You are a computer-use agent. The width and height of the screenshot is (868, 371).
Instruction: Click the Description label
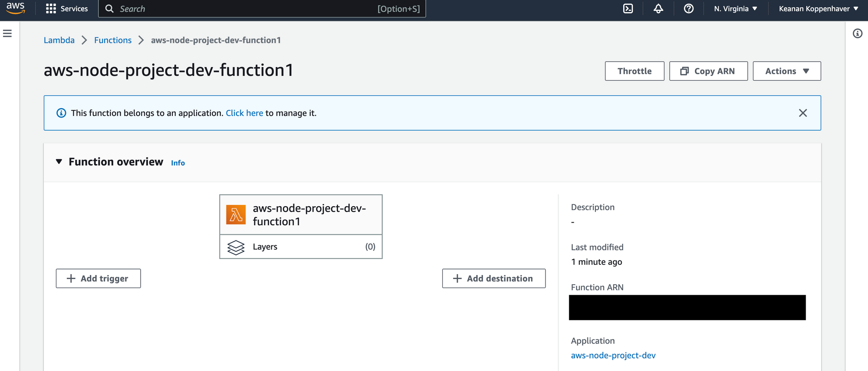click(x=593, y=207)
